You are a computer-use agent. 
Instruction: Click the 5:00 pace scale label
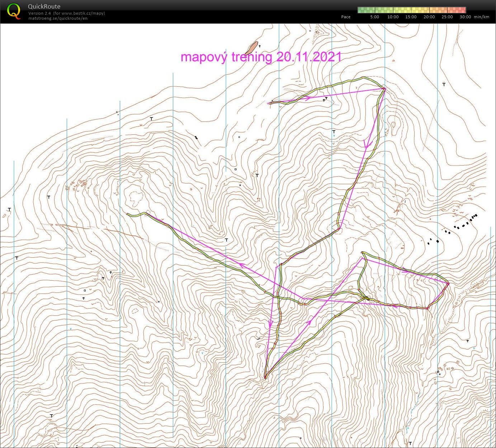point(374,17)
